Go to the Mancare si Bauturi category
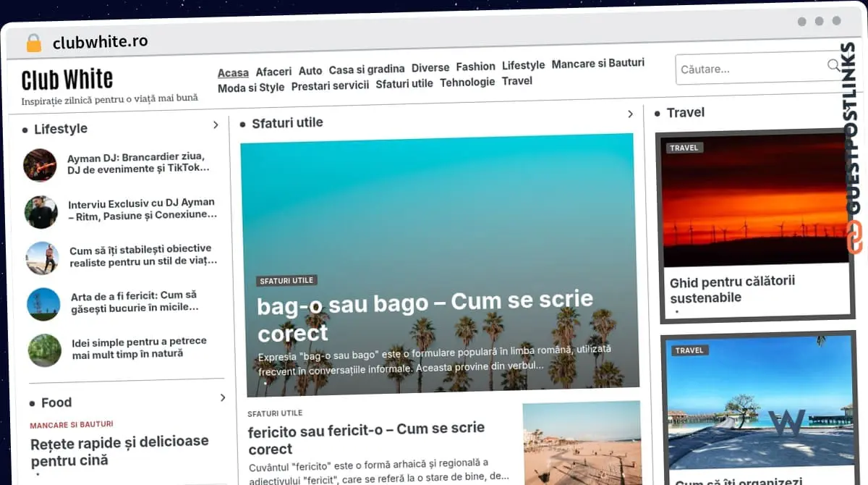This screenshot has height=485, width=868. (x=597, y=64)
